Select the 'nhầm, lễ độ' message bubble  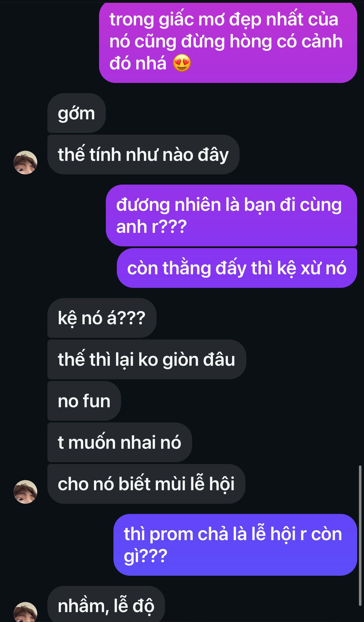coord(106,604)
